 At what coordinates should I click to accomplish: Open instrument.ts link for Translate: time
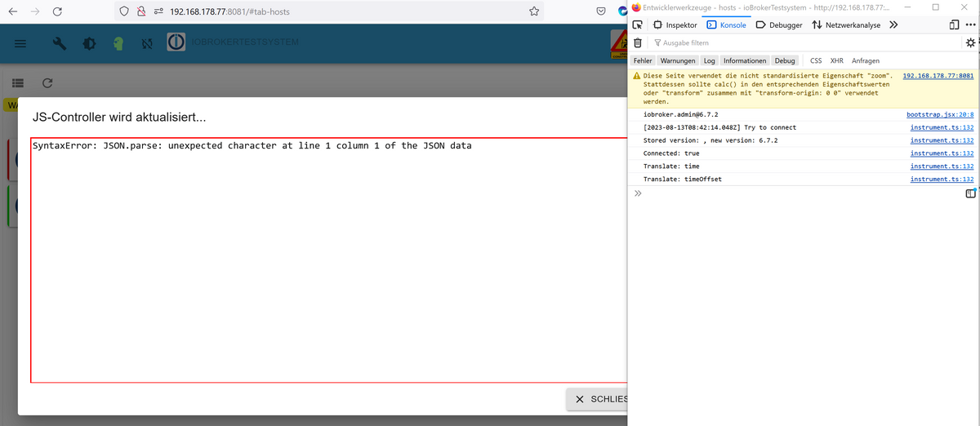point(942,166)
